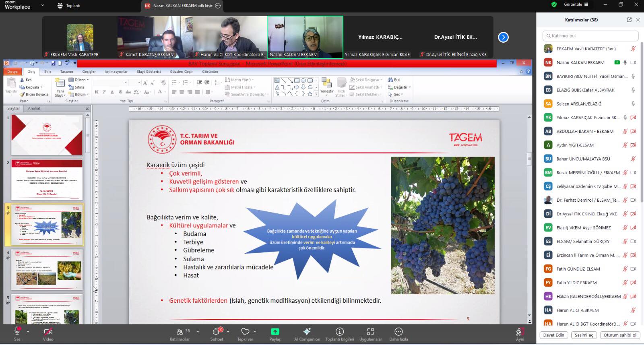Screen dimensions: 644x345
Task: Switch to the Anahat outline tab
Action: (x=34, y=109)
